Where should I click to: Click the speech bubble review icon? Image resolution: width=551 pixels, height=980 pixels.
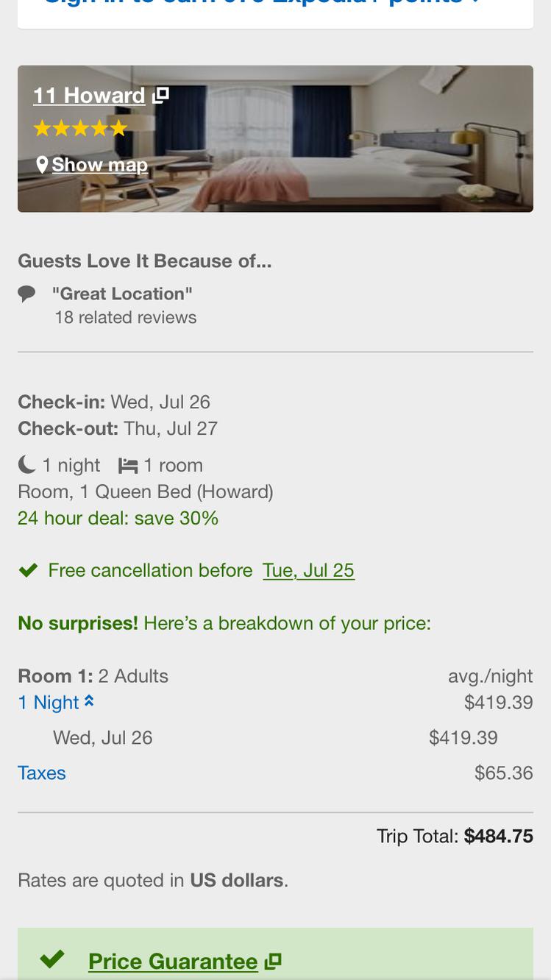pos(26,294)
